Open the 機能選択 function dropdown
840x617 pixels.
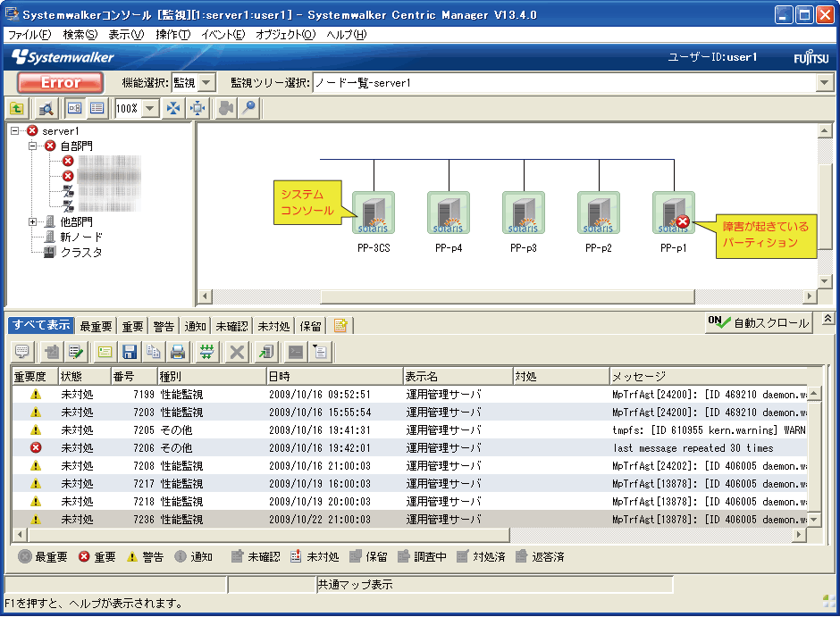click(206, 83)
